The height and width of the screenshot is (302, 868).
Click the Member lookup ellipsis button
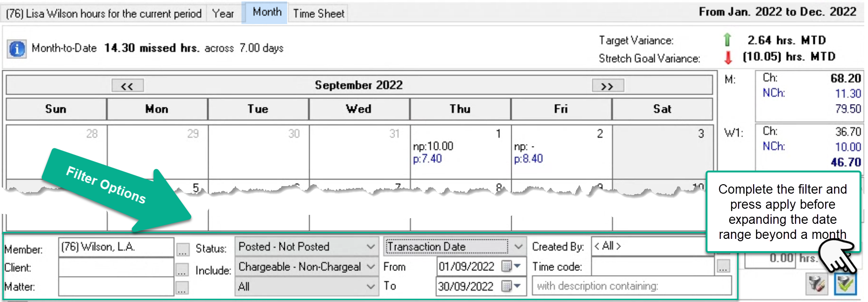coord(182,249)
